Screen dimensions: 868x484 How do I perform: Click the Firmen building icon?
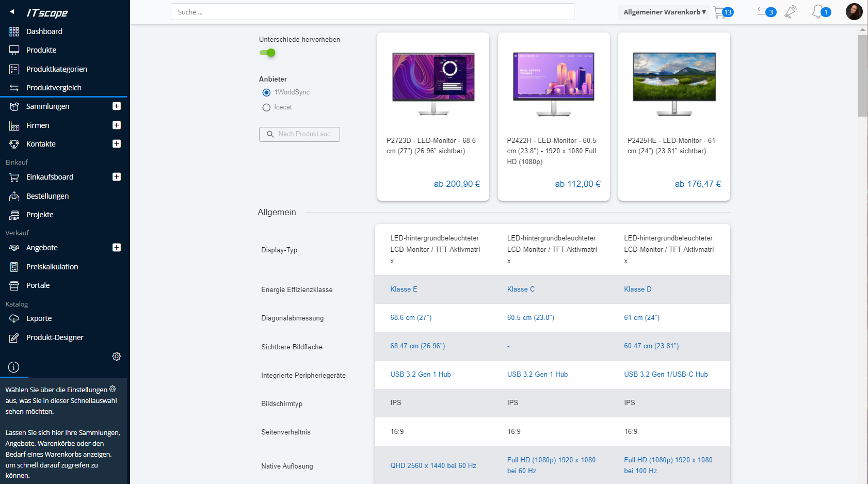tap(14, 125)
